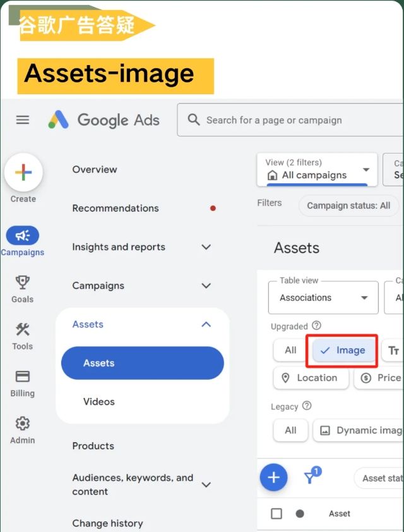404x532 pixels.
Task: Click the text asset Tt chip
Action: (393, 350)
